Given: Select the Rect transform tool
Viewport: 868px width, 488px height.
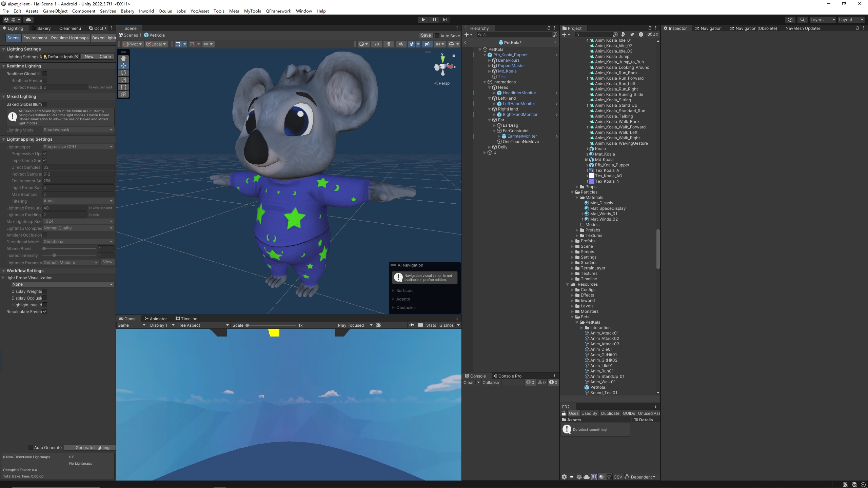Looking at the screenshot, I should 123,87.
